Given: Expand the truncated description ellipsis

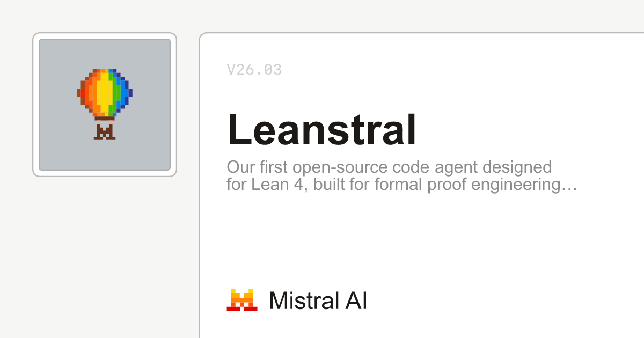Looking at the screenshot, I should [572, 186].
